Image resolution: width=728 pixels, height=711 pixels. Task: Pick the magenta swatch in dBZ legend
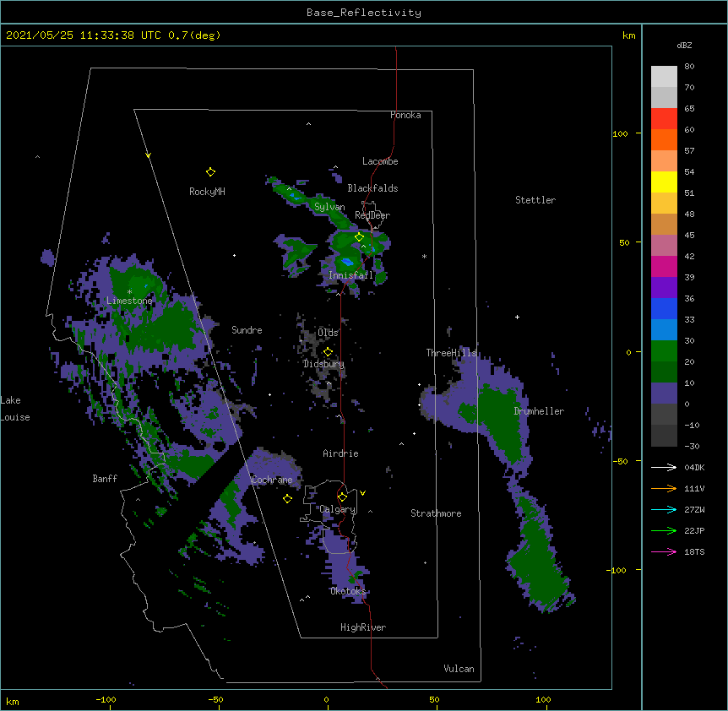[x=664, y=266]
